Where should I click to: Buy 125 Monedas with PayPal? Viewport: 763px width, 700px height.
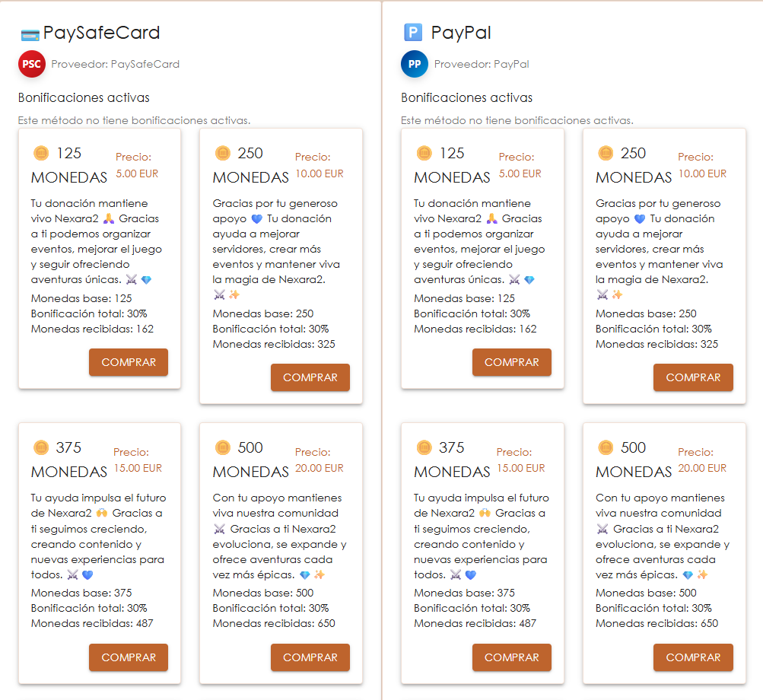click(511, 362)
